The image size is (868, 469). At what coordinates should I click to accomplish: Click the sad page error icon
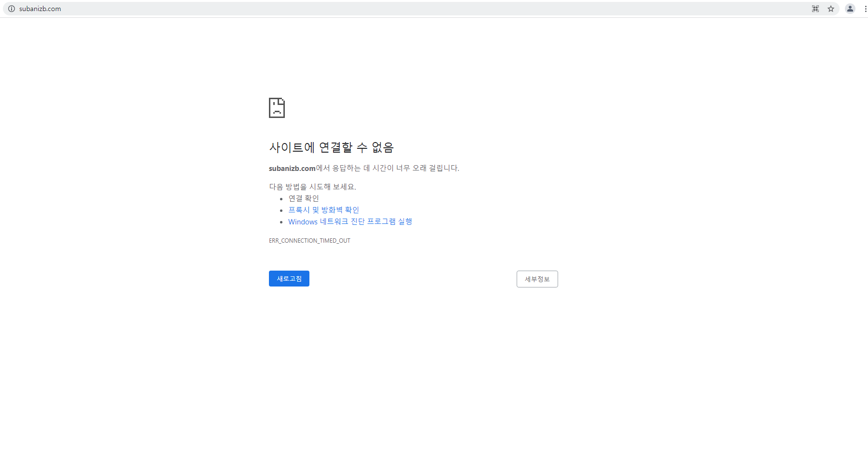coord(277,108)
